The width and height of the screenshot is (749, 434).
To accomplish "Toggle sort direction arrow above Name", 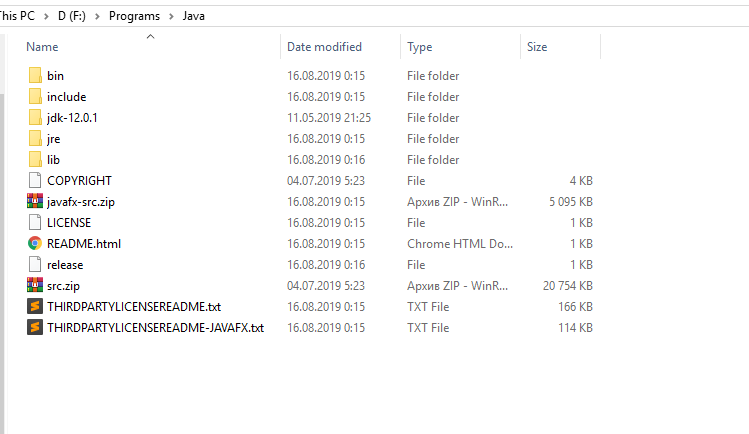I will (150, 36).
